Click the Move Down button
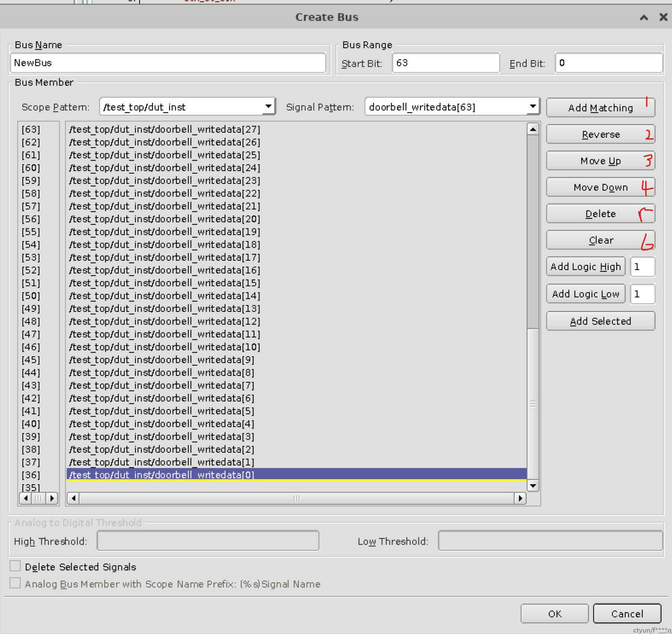 (600, 187)
